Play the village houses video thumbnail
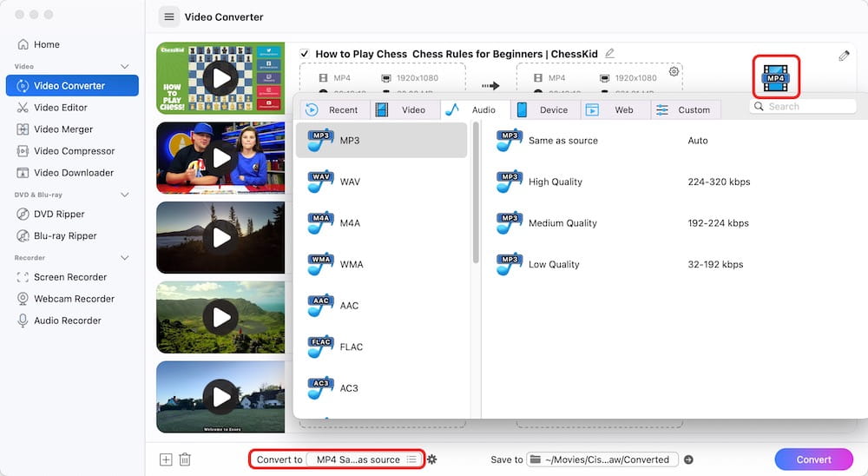The height and width of the screenshot is (476, 868). coord(220,397)
